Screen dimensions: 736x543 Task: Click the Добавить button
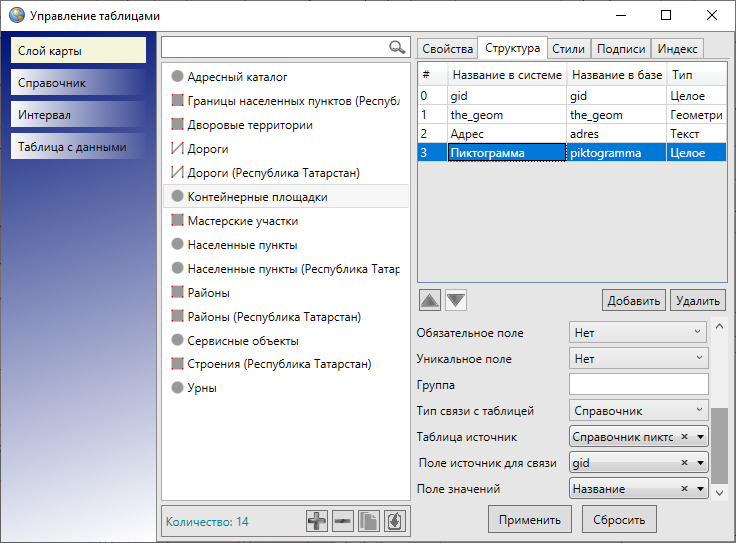634,300
